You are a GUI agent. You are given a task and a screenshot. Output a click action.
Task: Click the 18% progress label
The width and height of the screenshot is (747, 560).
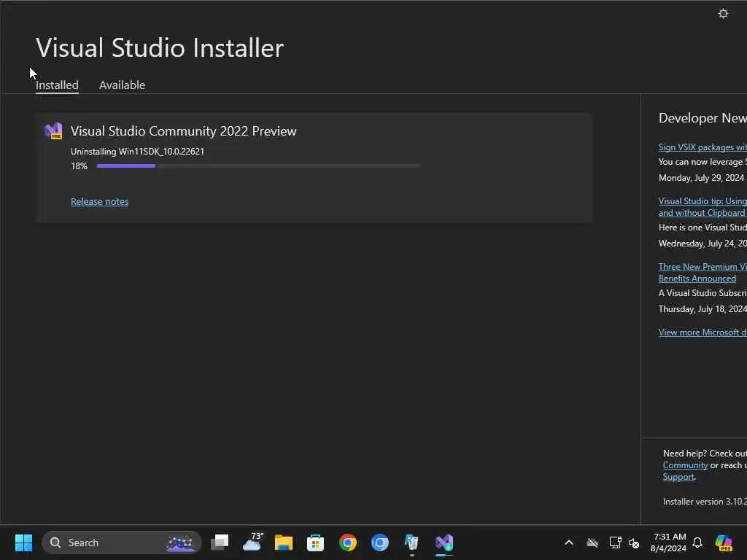point(79,166)
